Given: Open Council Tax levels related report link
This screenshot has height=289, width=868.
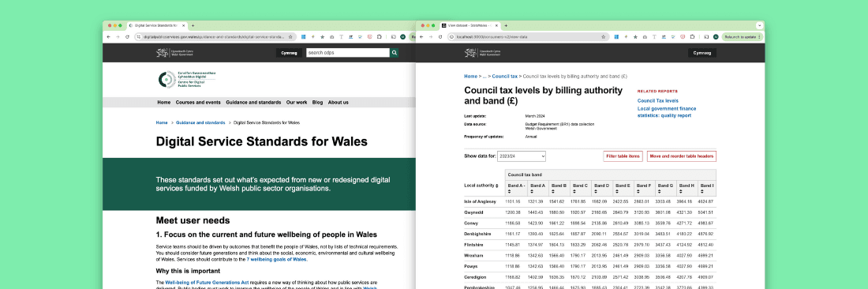Looking at the screenshot, I should click(657, 101).
